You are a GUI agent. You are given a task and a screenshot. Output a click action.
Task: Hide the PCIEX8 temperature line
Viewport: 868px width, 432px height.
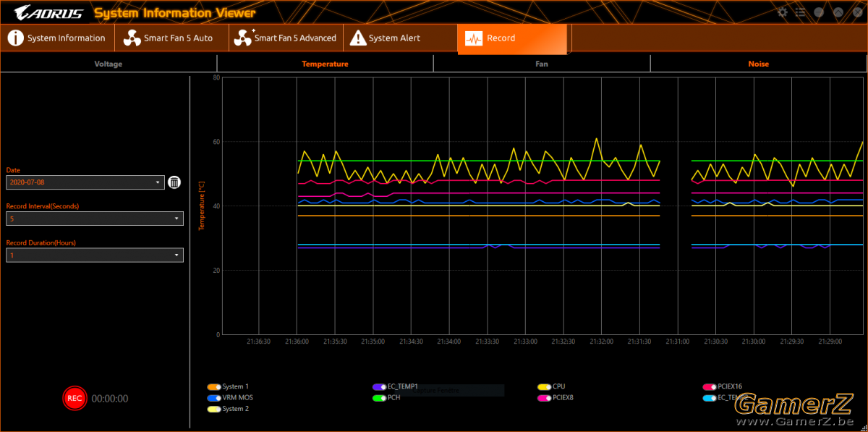point(544,397)
